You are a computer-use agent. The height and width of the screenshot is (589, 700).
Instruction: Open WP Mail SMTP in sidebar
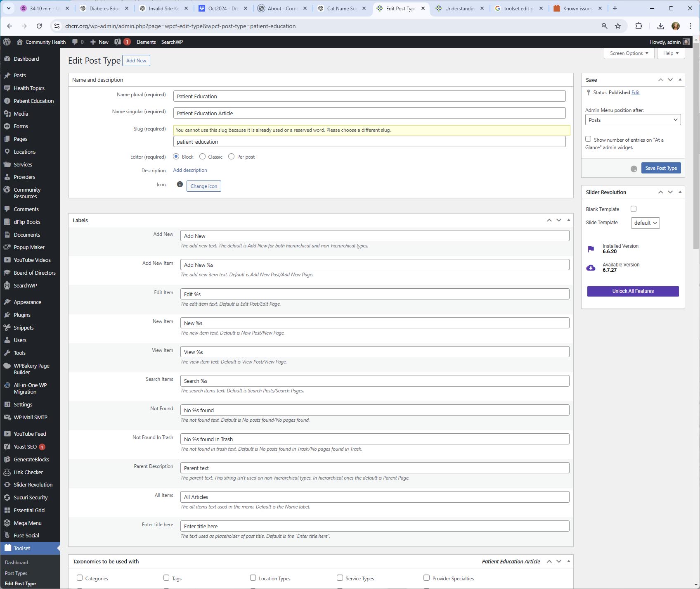30,417
